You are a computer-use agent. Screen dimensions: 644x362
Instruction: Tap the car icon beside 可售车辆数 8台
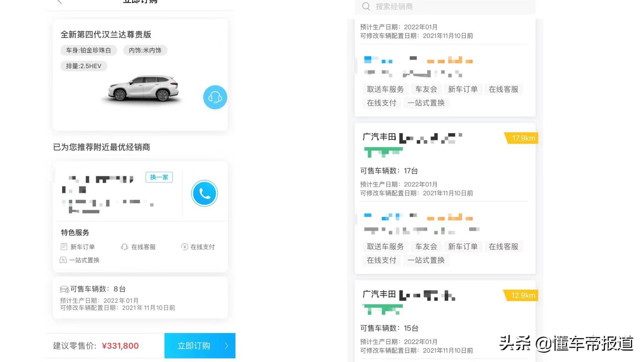click(x=64, y=289)
